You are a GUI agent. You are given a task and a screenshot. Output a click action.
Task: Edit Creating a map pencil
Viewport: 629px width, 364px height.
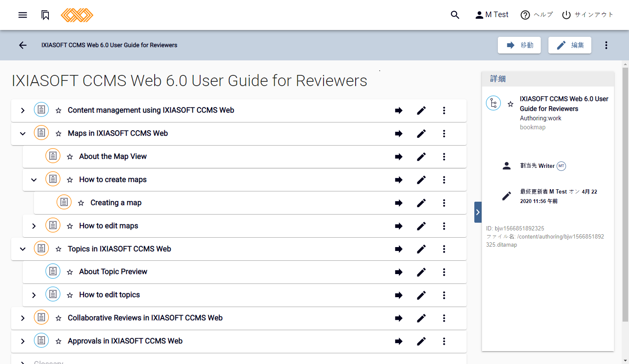(421, 203)
